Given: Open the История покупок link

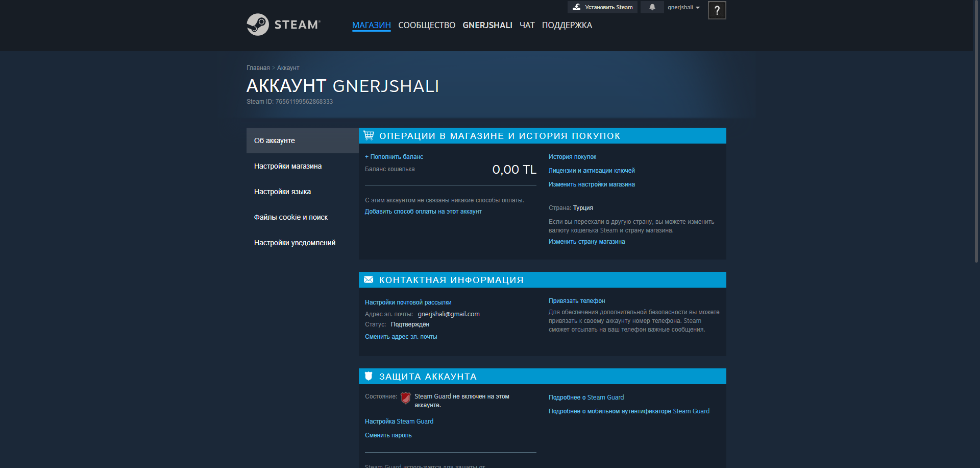Looking at the screenshot, I should (572, 157).
